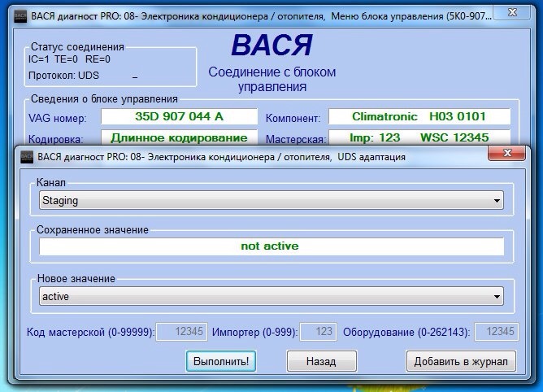Click the Код мастерской field with 12345

coord(180,332)
